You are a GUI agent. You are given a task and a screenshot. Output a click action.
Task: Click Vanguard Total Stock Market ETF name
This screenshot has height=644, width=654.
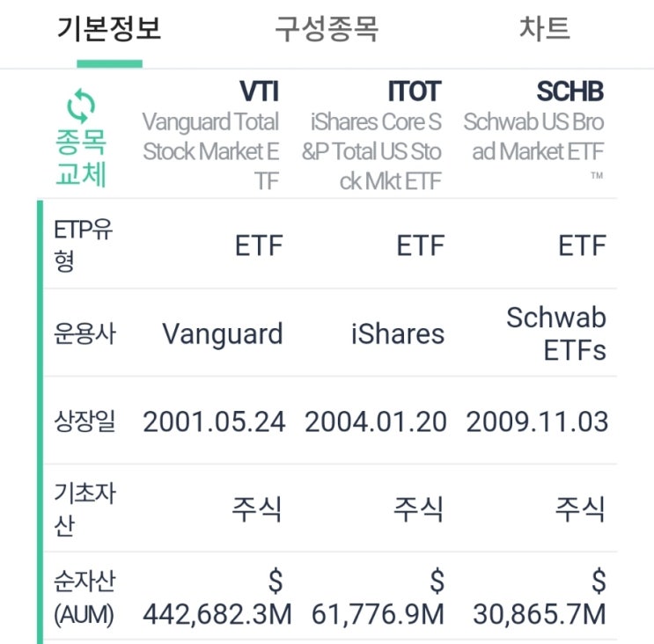[211, 151]
